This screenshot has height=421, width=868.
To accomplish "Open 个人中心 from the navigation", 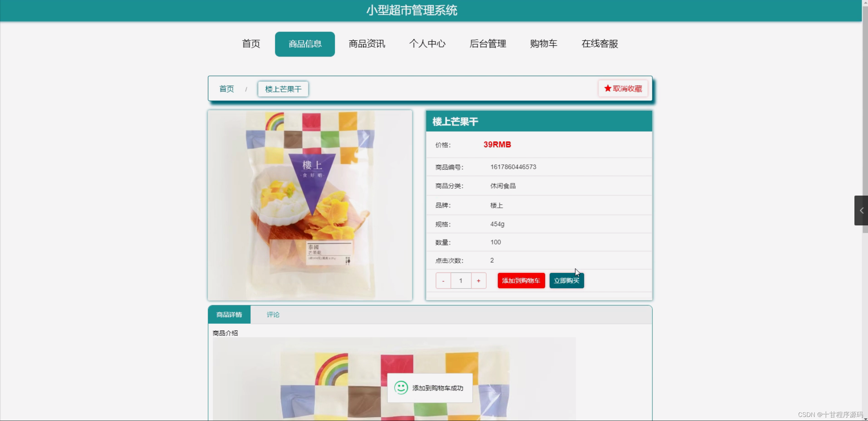I will [x=427, y=44].
